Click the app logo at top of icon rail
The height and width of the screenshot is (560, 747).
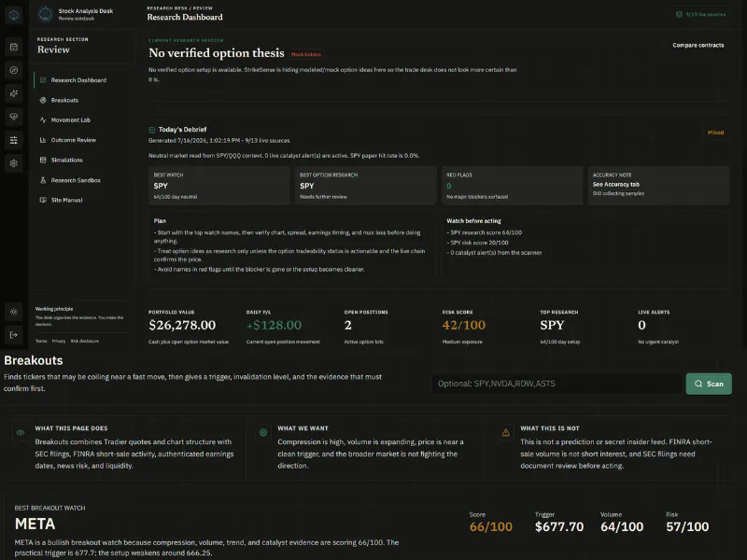13,15
